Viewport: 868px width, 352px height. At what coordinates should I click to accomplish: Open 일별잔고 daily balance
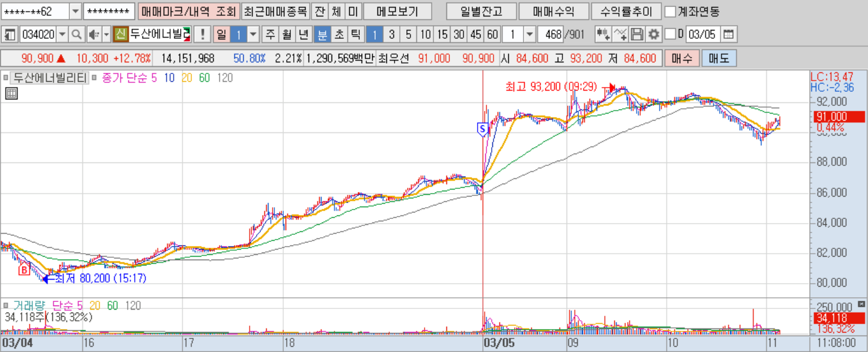(x=482, y=11)
